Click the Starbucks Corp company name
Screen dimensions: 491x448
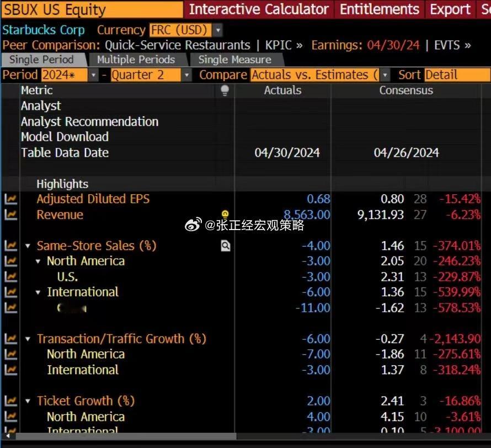(x=44, y=30)
